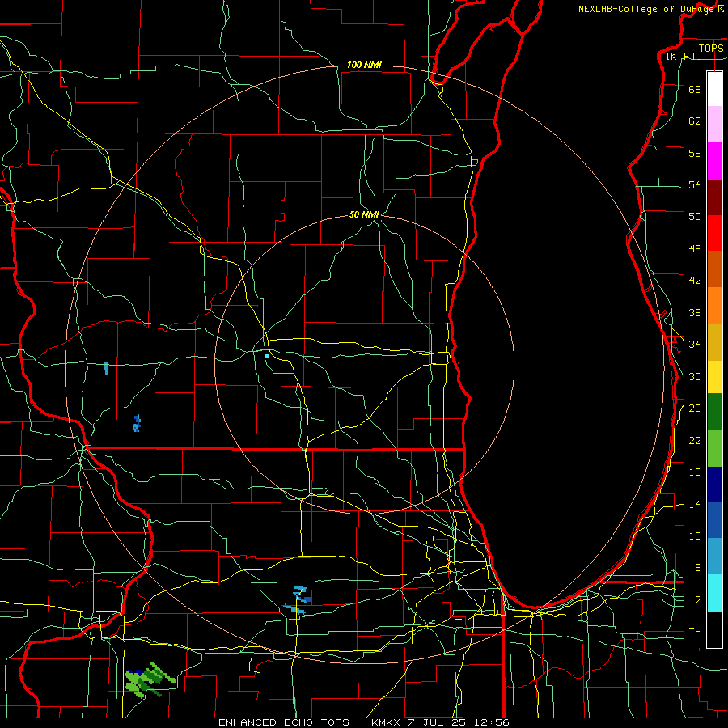This screenshot has height=728, width=728.
Task: Select the light green legend swatch
Action: pyautogui.click(x=714, y=448)
